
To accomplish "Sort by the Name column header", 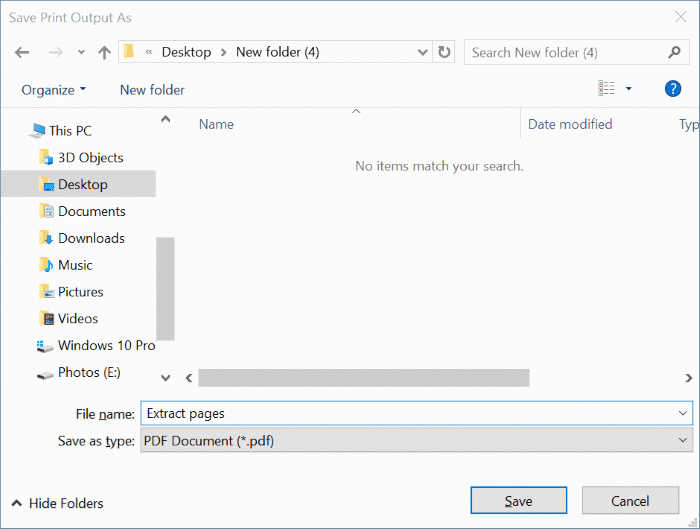I will coord(216,124).
